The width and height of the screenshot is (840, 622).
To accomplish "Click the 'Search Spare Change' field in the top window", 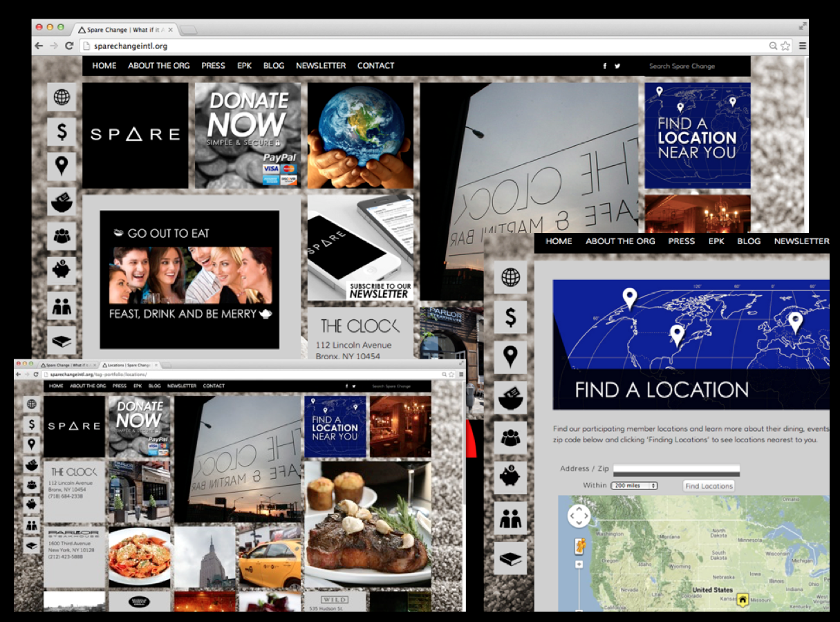I will (695, 66).
